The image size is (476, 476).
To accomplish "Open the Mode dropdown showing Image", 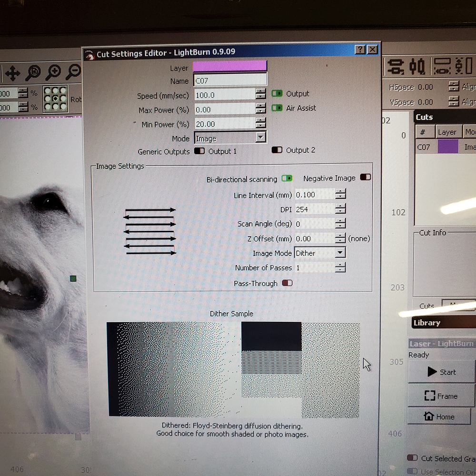I will click(230, 138).
